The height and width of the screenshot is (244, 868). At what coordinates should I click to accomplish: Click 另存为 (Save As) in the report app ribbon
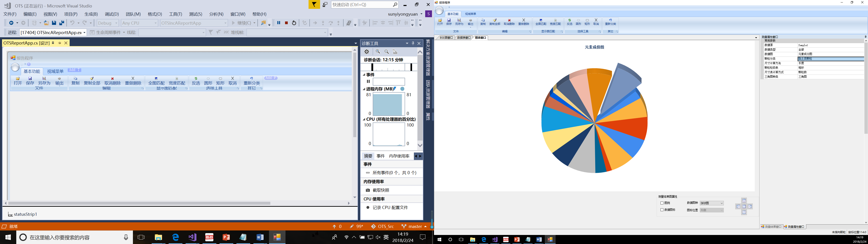click(459, 22)
